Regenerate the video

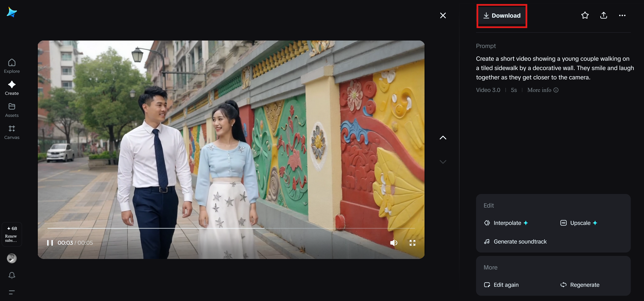click(580, 285)
